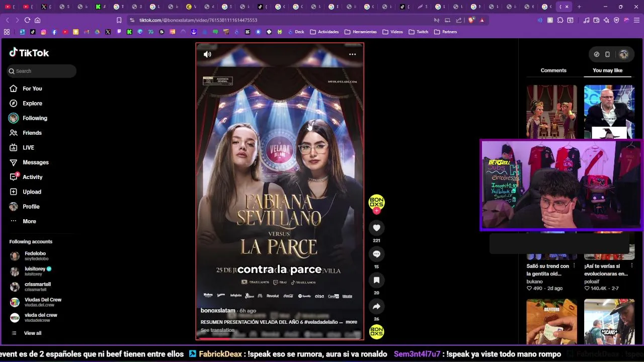Open Brave Rewards triangle icon

pos(482,20)
